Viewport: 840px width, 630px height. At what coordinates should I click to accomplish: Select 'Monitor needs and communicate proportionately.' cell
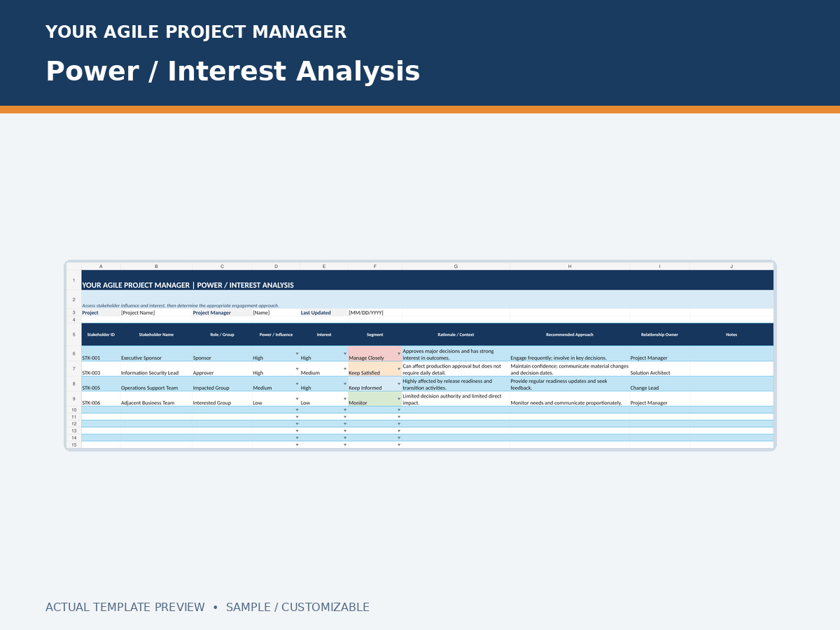(570, 399)
